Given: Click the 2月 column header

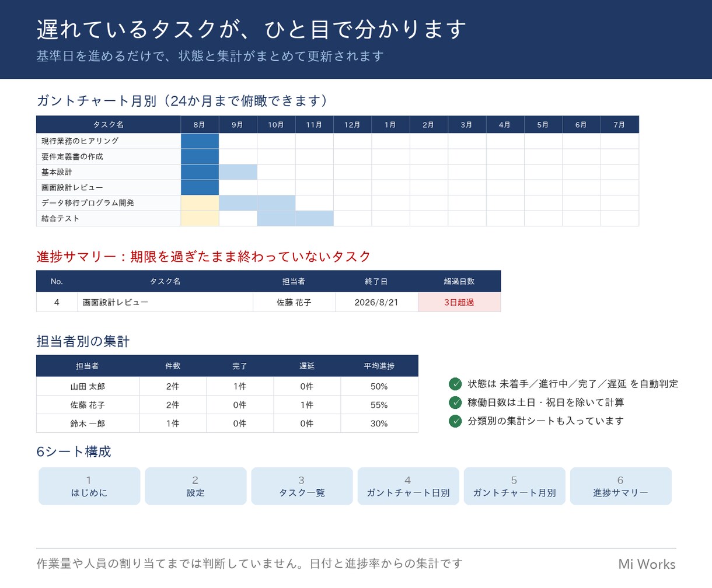Looking at the screenshot, I should click(x=428, y=125).
